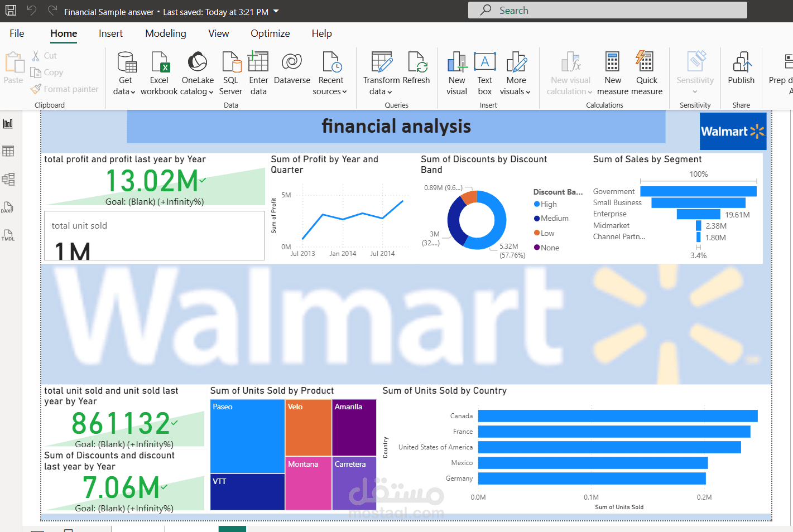Screen dimensions: 793x532
Task: Select the total unit sold card
Action: coord(155,236)
